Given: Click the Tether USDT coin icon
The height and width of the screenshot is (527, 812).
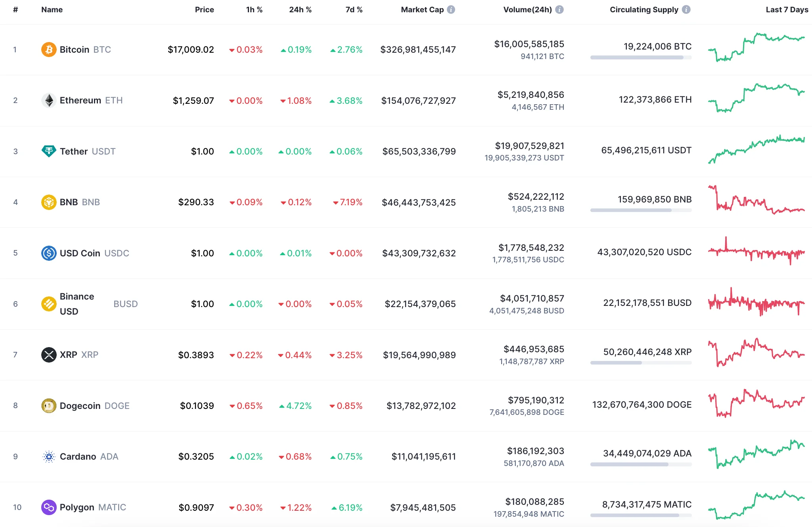Looking at the screenshot, I should pos(48,151).
